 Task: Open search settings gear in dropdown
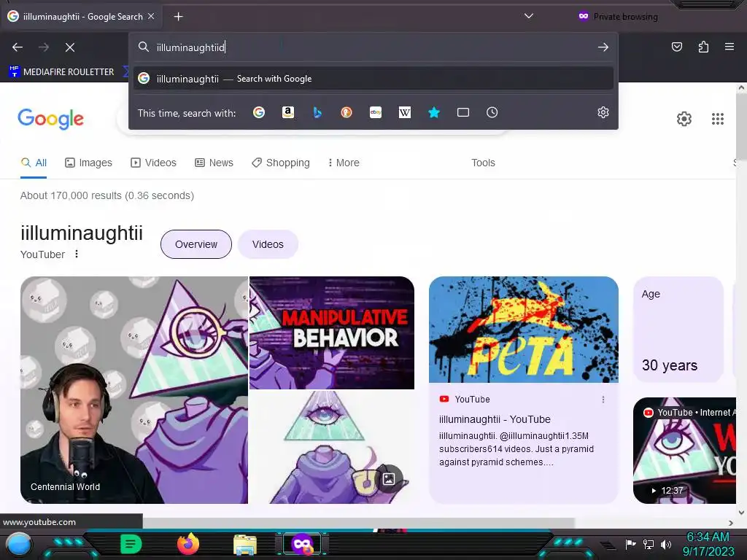pyautogui.click(x=603, y=112)
